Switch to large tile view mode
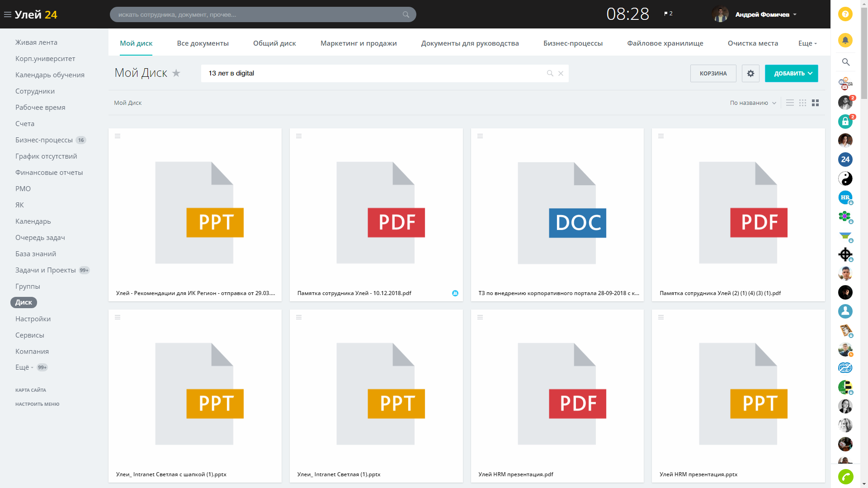The height and width of the screenshot is (488, 868). pos(815,103)
